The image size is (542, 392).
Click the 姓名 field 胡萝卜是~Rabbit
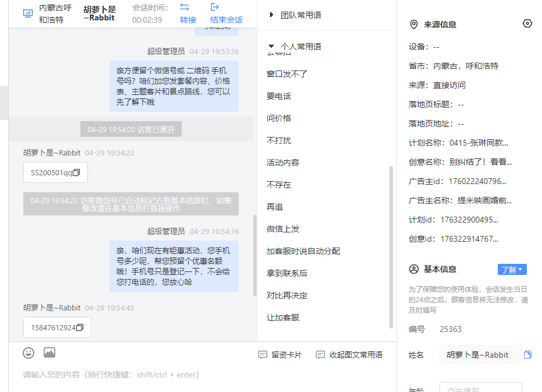480,355
